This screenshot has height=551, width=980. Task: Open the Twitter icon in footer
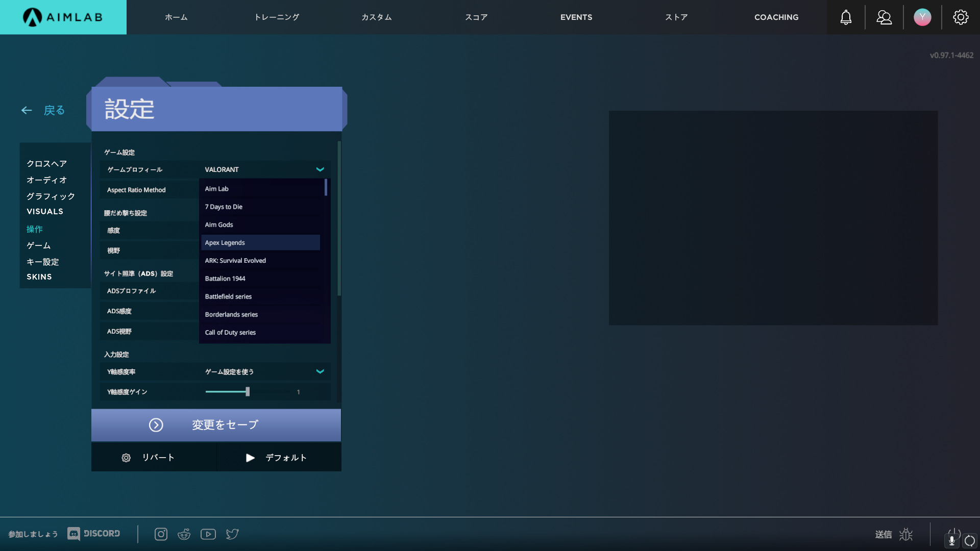(x=232, y=534)
